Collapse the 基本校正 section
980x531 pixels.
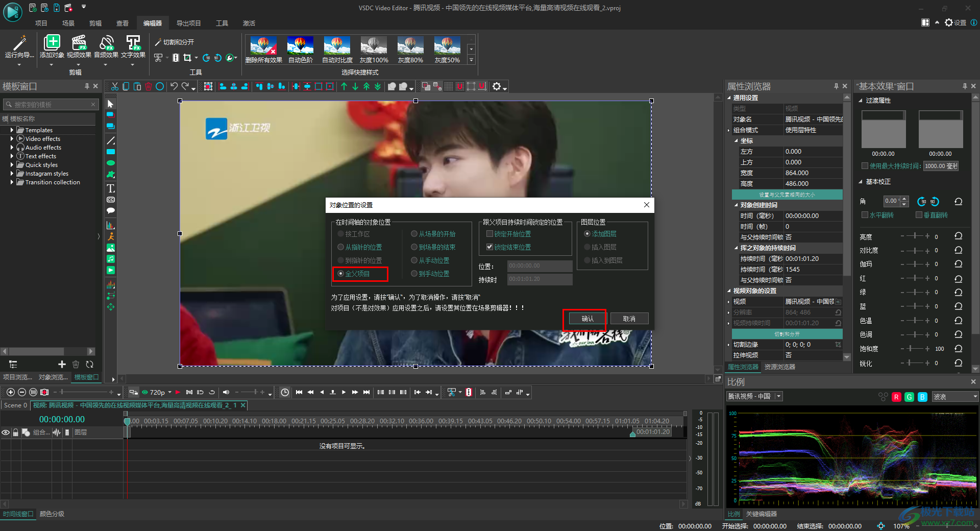(x=861, y=182)
